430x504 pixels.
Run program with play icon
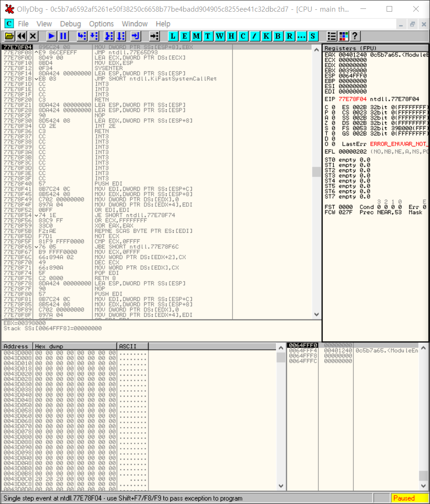pos(51,36)
